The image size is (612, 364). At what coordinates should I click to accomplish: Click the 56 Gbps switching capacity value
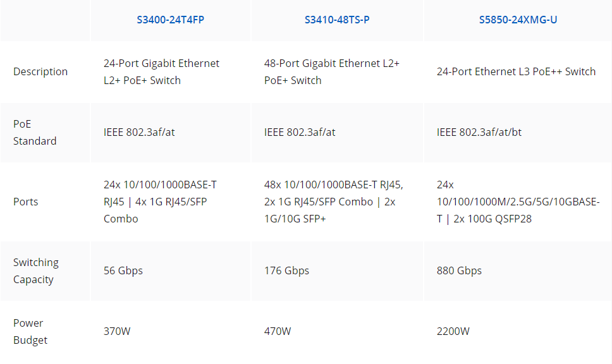click(123, 270)
